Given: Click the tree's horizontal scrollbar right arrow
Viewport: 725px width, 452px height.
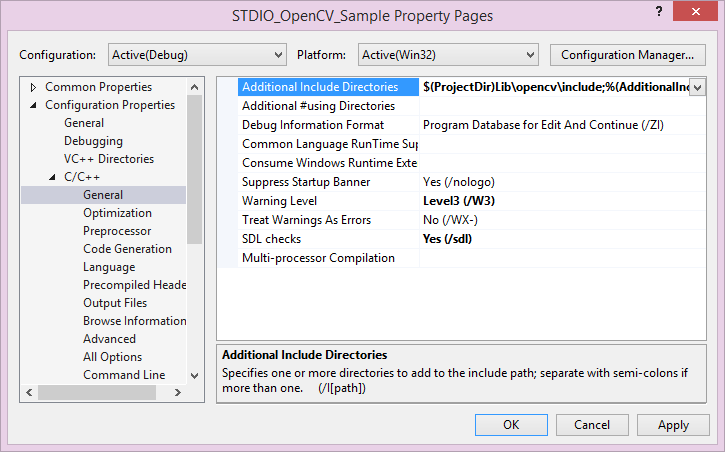Looking at the screenshot, I should [178, 392].
